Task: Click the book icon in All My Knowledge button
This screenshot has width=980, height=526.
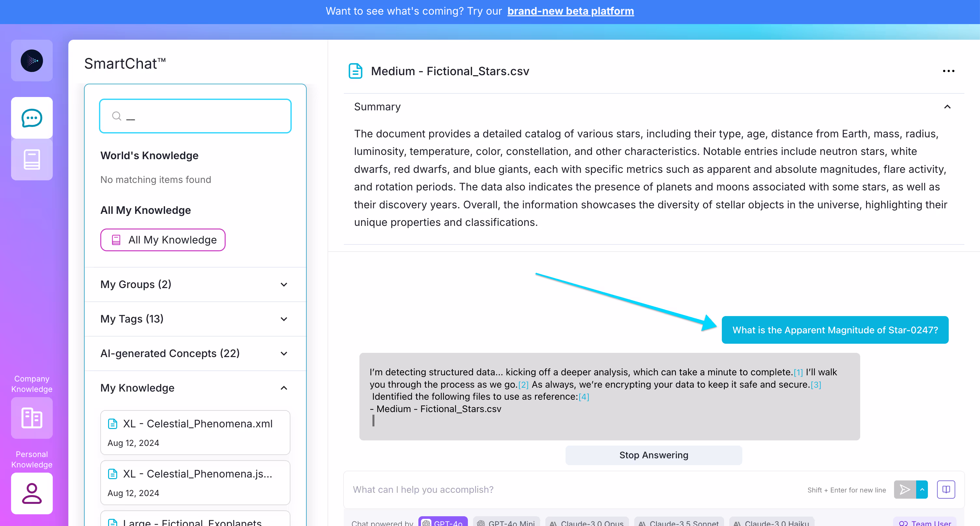Action: coord(116,240)
